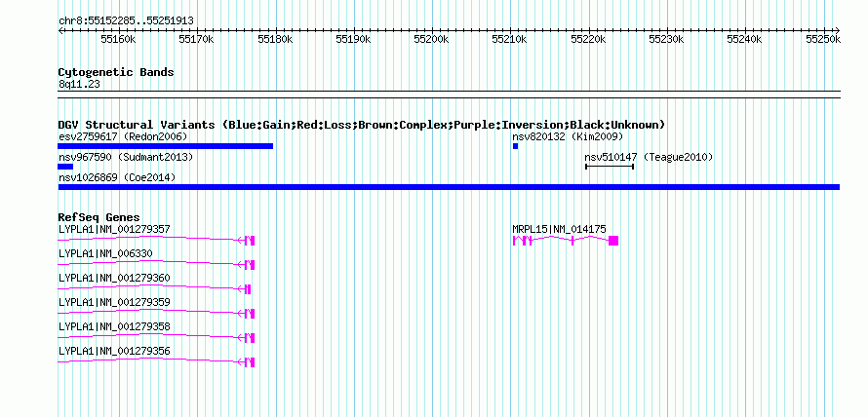
Task: Click the 55180k ruler tick label
Action: (x=275, y=39)
